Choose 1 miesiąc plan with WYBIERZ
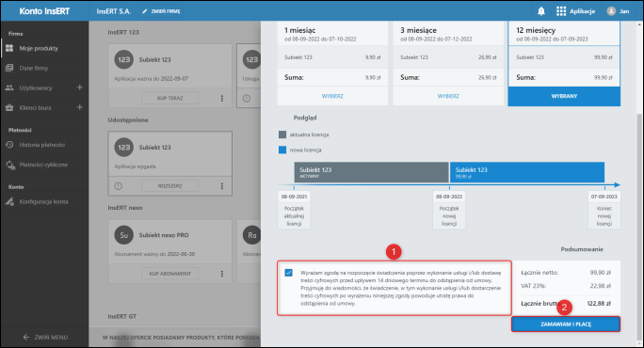The width and height of the screenshot is (644, 348). [332, 96]
